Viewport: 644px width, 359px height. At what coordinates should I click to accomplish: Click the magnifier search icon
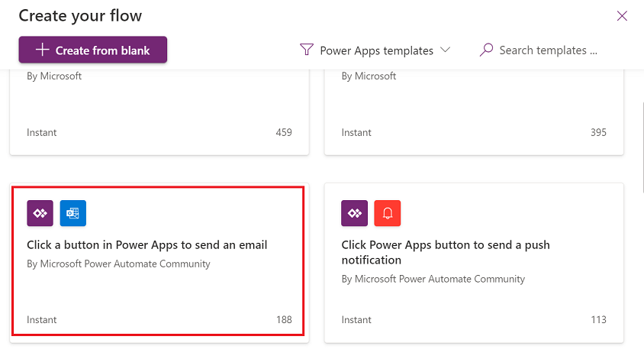pos(486,50)
